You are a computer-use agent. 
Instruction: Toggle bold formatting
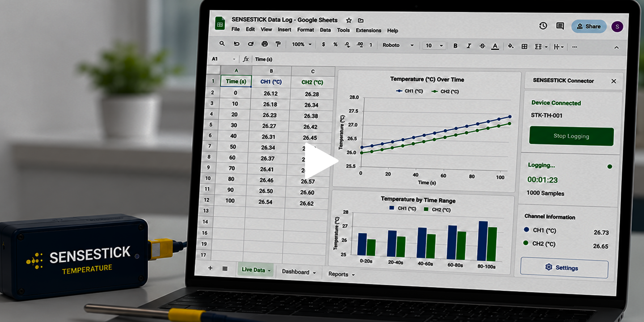coord(455,46)
